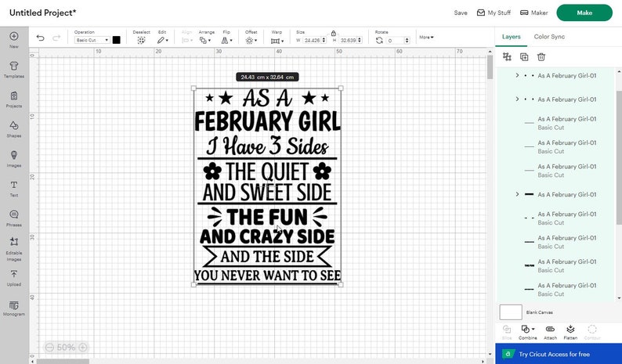Image resolution: width=622 pixels, height=364 pixels.
Task: Open the Offset dropdown
Action: point(251,40)
